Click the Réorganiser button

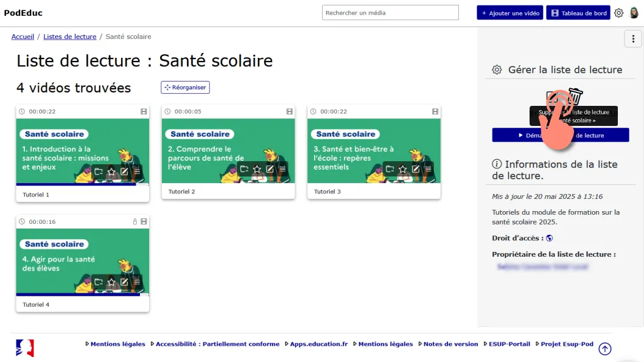coord(185,87)
